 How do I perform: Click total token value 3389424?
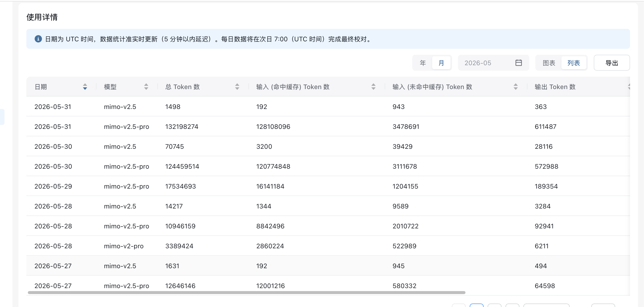[x=179, y=246]
